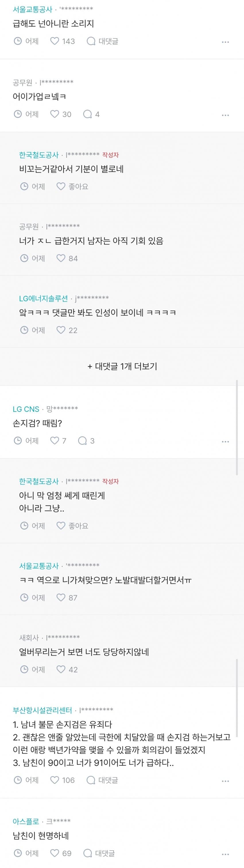
Task: Reply via 대댓글 on 부산항시설관리센터 comment
Action: pos(103,780)
